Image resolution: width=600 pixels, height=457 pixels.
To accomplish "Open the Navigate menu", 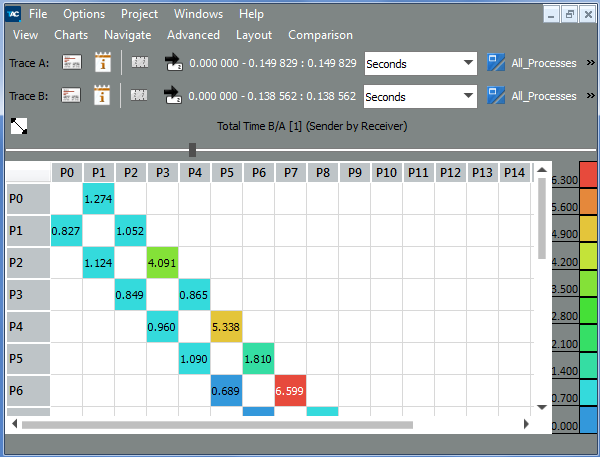I will tap(128, 35).
